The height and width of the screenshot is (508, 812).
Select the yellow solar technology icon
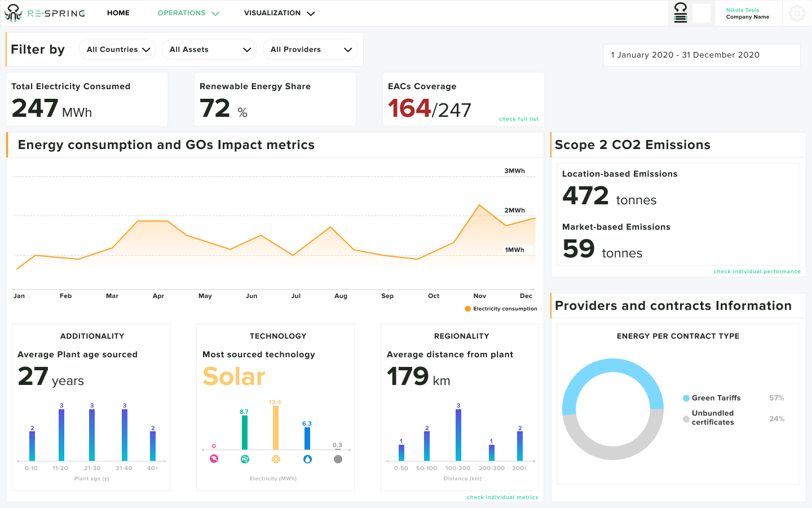(x=276, y=459)
